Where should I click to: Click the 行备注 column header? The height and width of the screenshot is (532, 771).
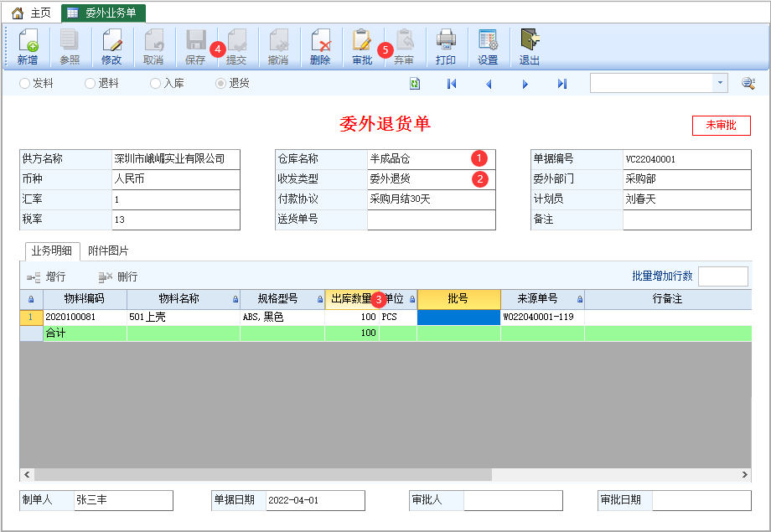668,299
